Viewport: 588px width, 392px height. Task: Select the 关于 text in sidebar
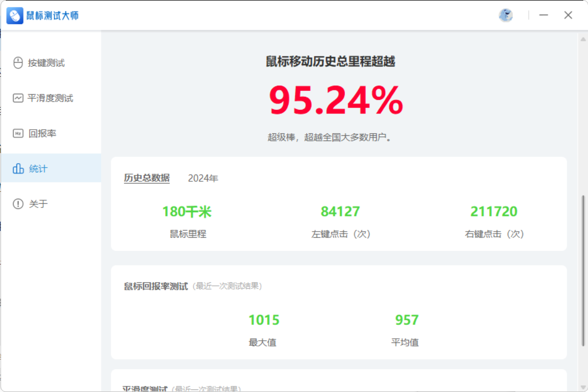click(x=38, y=204)
